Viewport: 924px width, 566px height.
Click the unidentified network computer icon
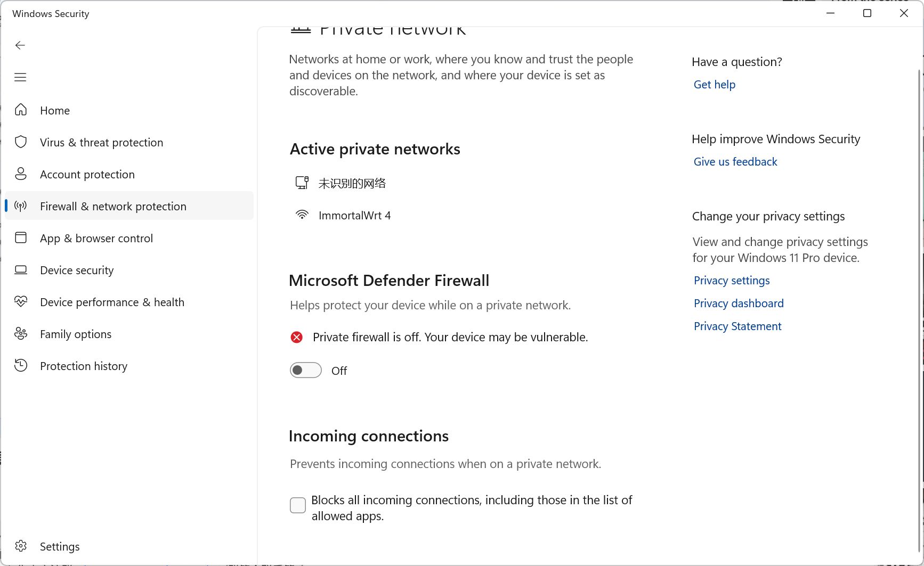pos(302,183)
